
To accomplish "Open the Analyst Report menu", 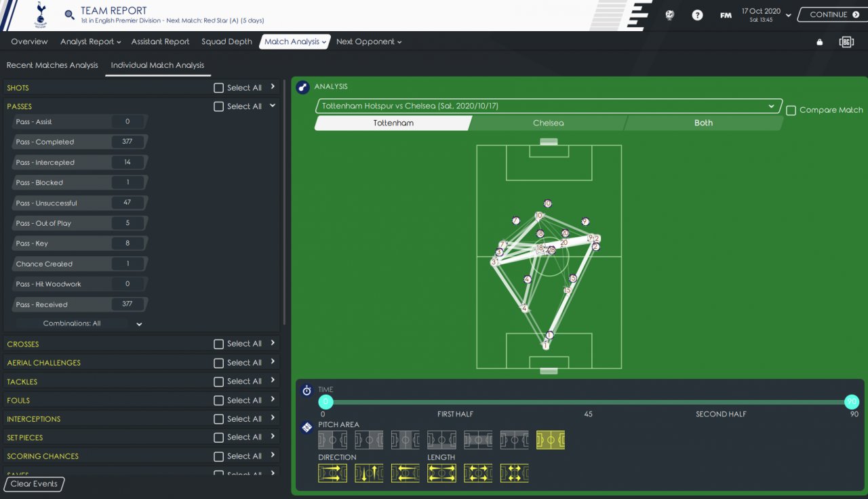I will click(x=90, y=41).
